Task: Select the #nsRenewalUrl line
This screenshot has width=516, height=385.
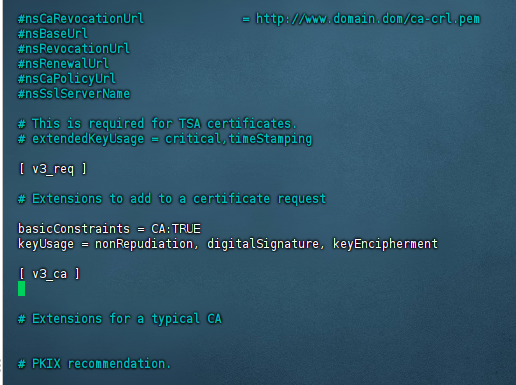Action: 63,64
